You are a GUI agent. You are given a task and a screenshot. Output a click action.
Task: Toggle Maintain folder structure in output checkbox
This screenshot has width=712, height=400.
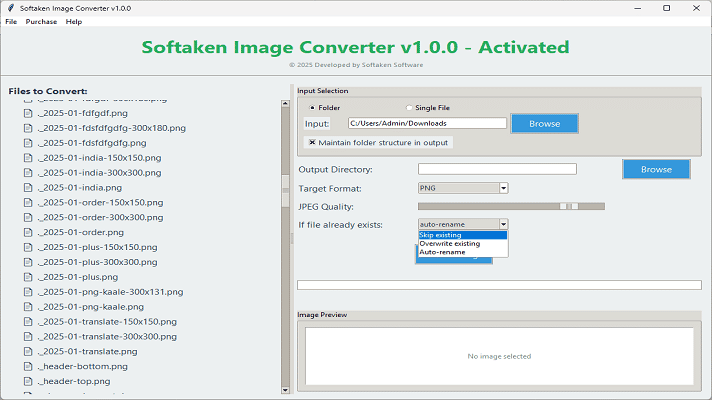pos(312,142)
